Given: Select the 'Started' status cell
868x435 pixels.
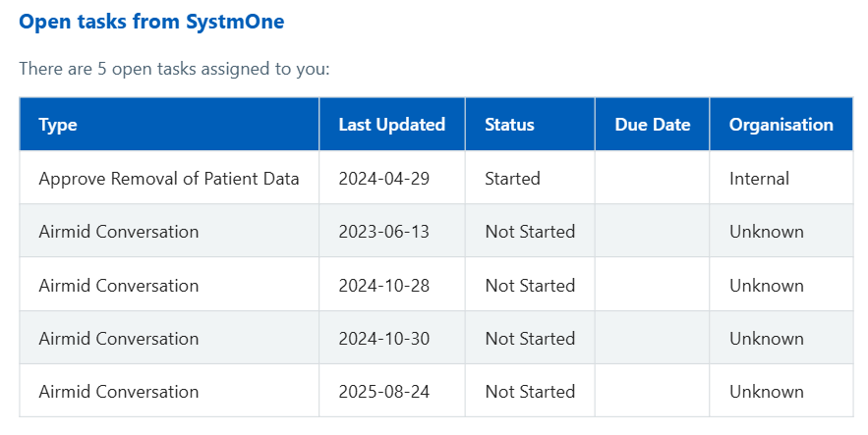Looking at the screenshot, I should [512, 179].
